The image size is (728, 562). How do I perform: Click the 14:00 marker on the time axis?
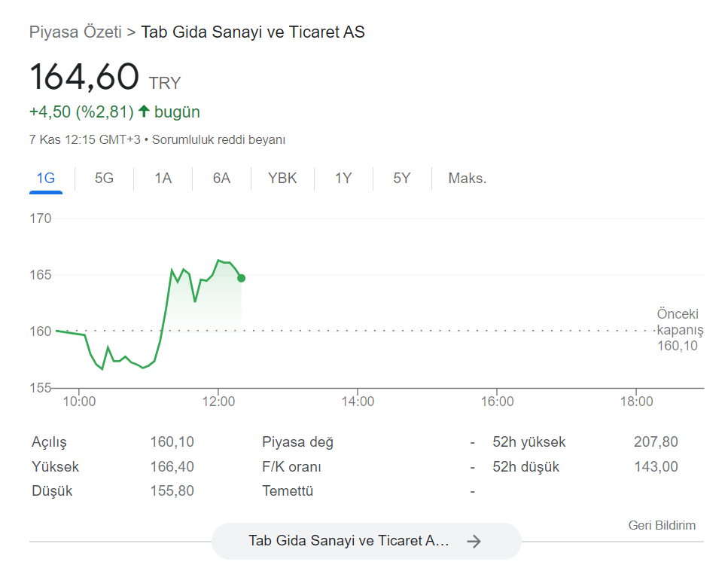click(x=358, y=402)
